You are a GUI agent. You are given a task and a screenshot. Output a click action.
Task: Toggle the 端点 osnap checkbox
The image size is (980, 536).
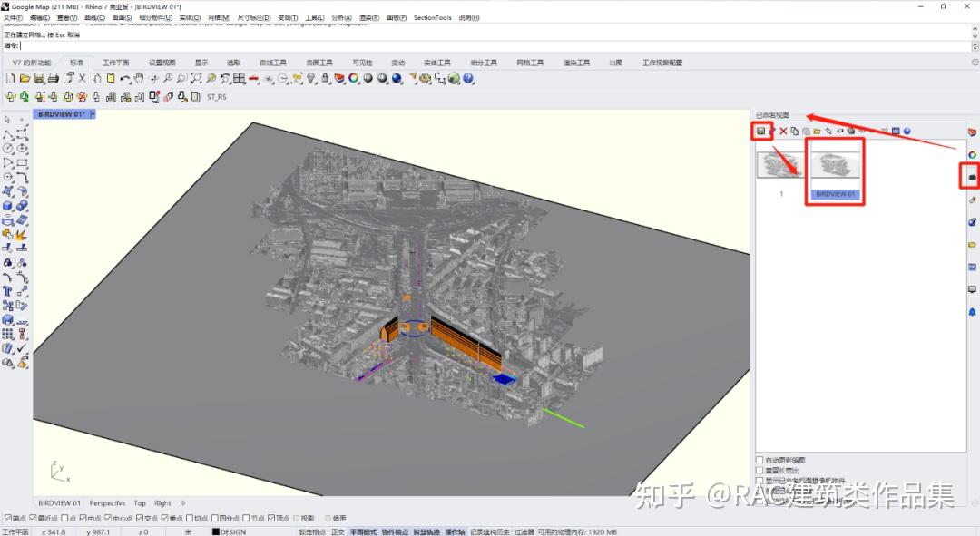click(8, 519)
